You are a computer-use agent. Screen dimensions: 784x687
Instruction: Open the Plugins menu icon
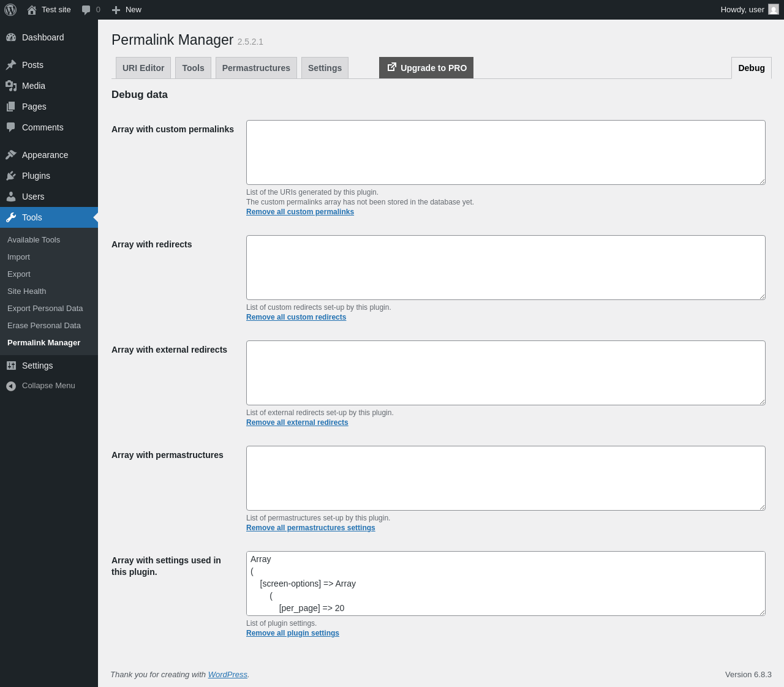(x=11, y=176)
